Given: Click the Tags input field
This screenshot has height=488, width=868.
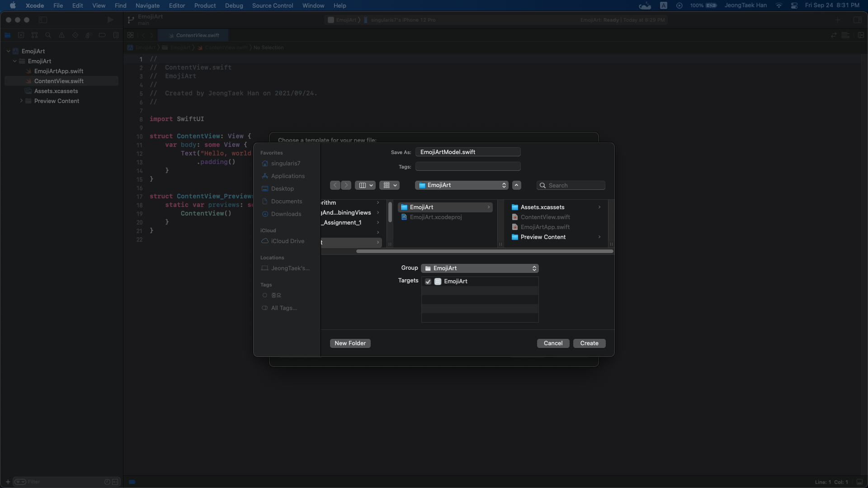Looking at the screenshot, I should (468, 167).
